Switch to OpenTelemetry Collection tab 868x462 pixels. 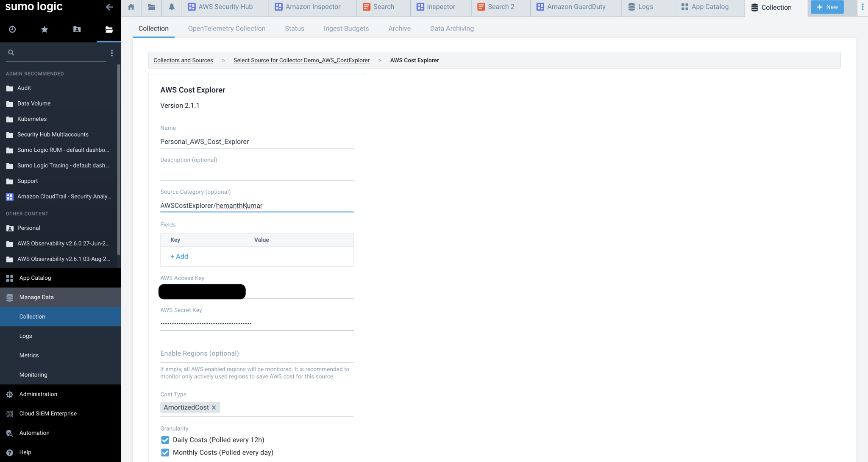(227, 28)
